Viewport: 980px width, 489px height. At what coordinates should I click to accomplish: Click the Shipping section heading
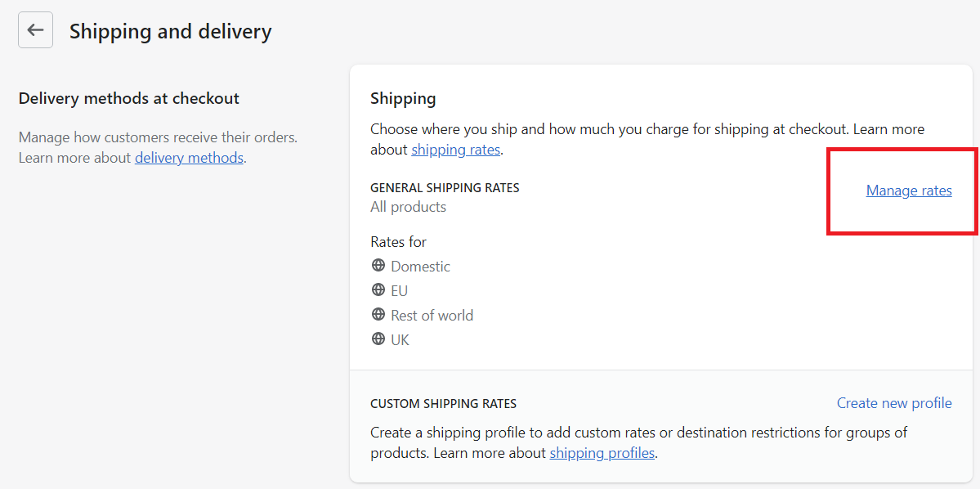pyautogui.click(x=403, y=98)
